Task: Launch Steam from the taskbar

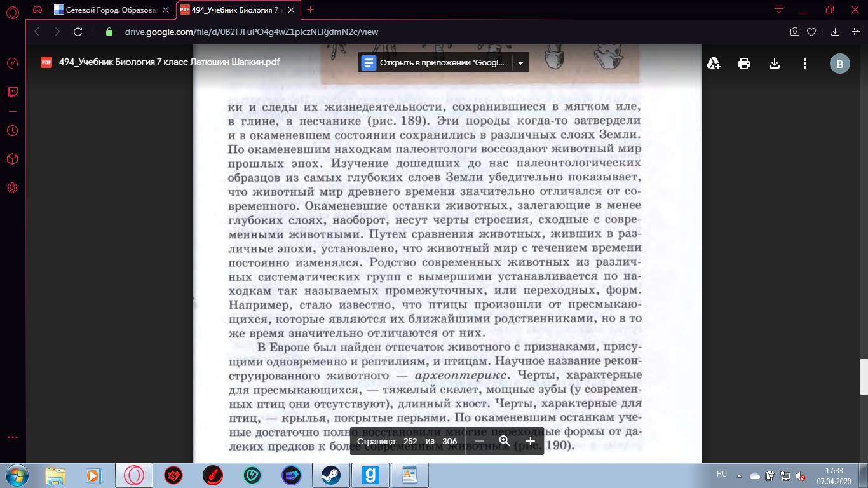Action: tap(330, 475)
